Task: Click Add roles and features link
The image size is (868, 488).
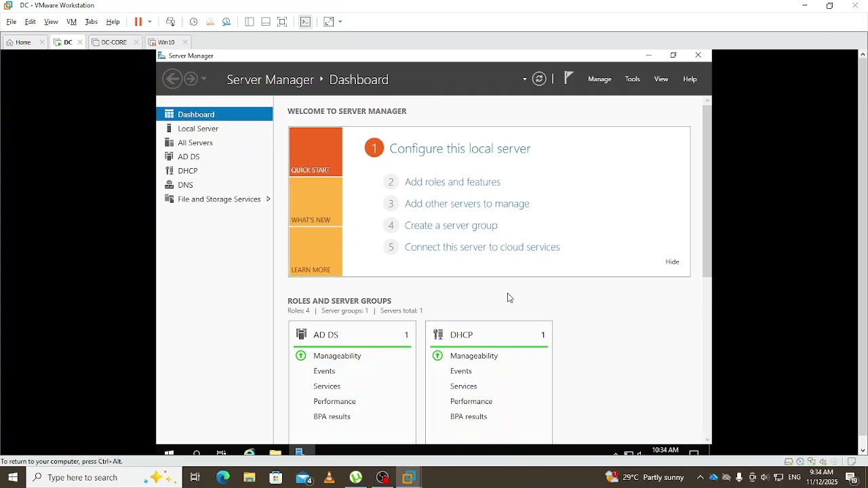Action: tap(452, 182)
